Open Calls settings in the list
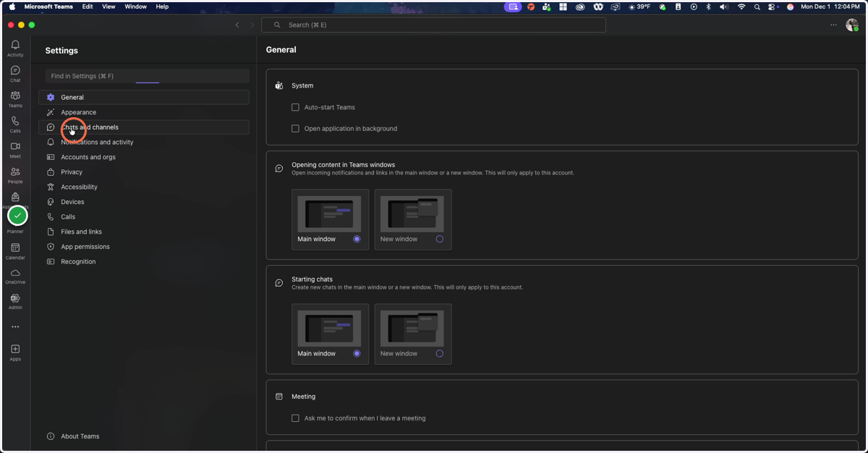The width and height of the screenshot is (868, 453). pos(144,217)
